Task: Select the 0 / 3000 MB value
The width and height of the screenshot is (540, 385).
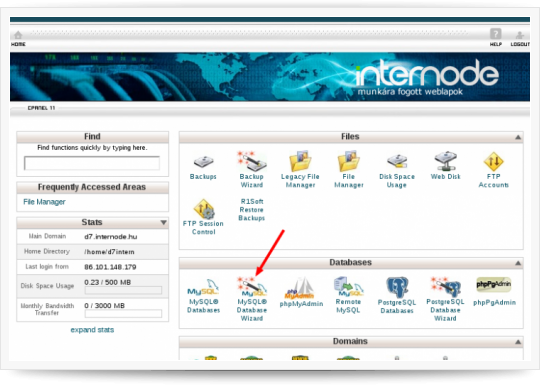Action: click(104, 305)
